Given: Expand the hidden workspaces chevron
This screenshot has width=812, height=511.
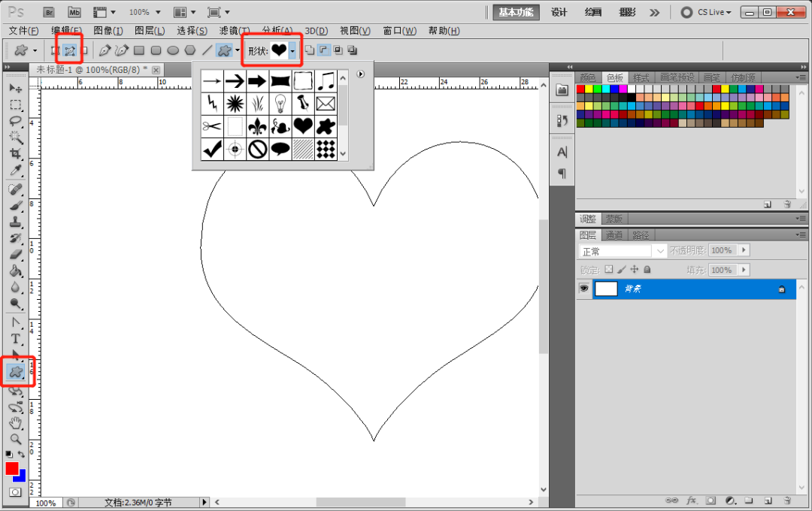Looking at the screenshot, I should click(655, 13).
